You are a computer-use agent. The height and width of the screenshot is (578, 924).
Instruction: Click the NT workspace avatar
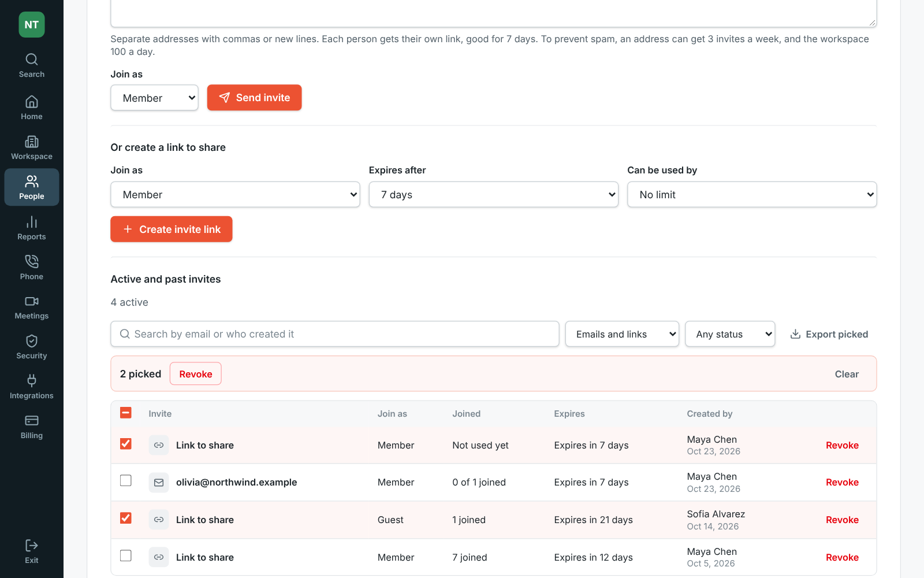coord(32,25)
